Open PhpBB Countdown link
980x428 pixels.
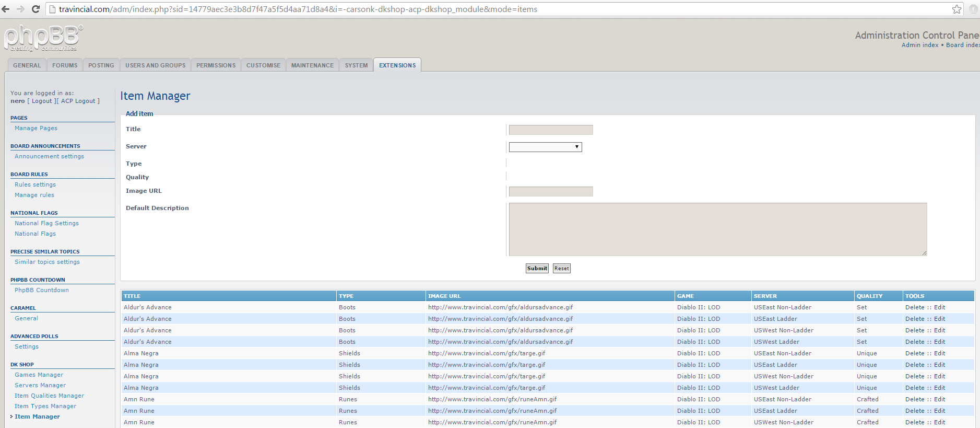point(42,290)
